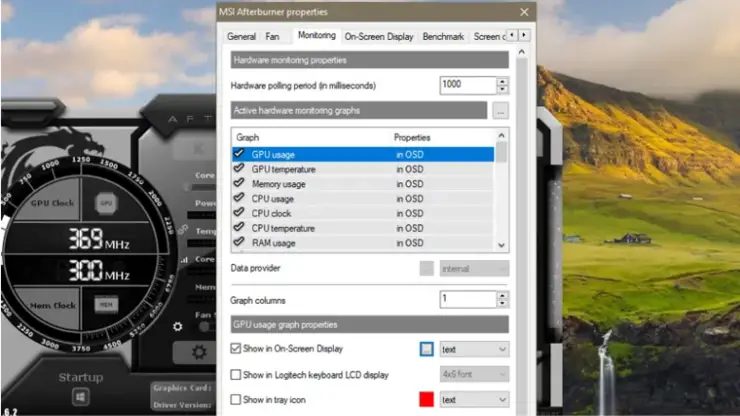Enable Show in tray icon checkbox
The height and width of the screenshot is (416, 740).
(x=235, y=399)
